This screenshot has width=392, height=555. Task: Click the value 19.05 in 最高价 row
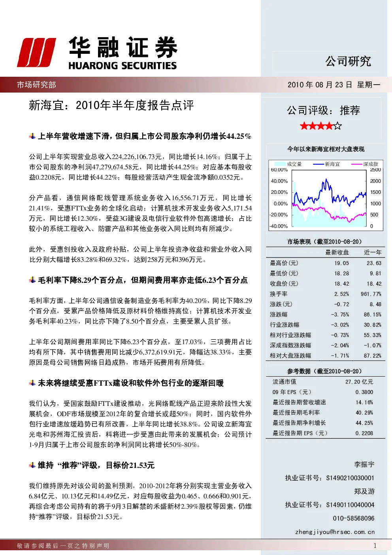pyautogui.click(x=341, y=263)
